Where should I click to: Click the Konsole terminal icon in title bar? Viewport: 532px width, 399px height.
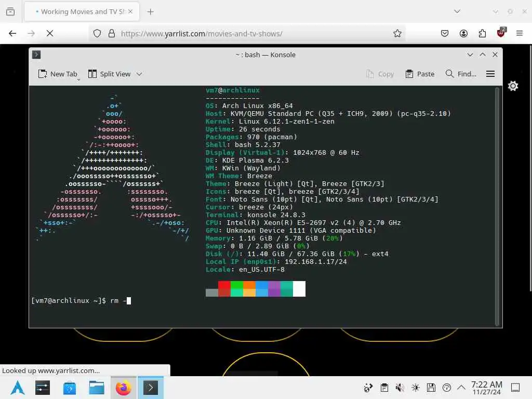[36, 55]
